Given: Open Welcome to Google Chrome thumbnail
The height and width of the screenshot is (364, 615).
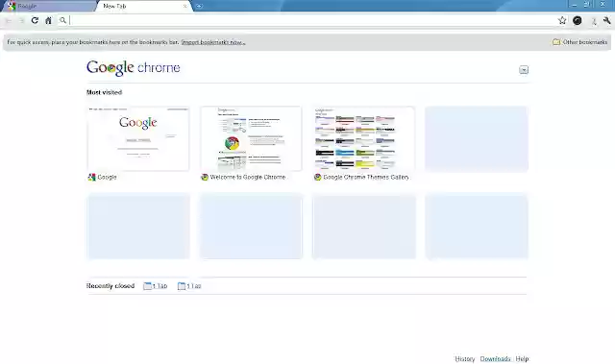Looking at the screenshot, I should coord(252,138).
